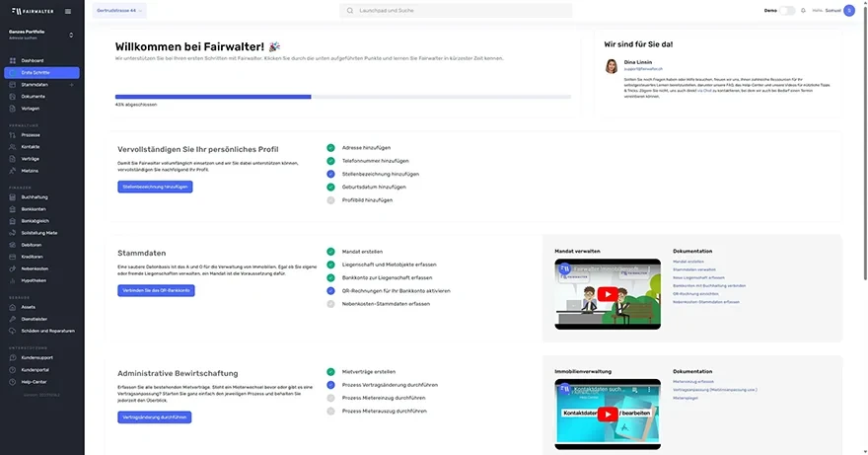Screen dimensions: 868x455
Task: Open Debitoren via its sidebar icon
Action: [x=13, y=245]
